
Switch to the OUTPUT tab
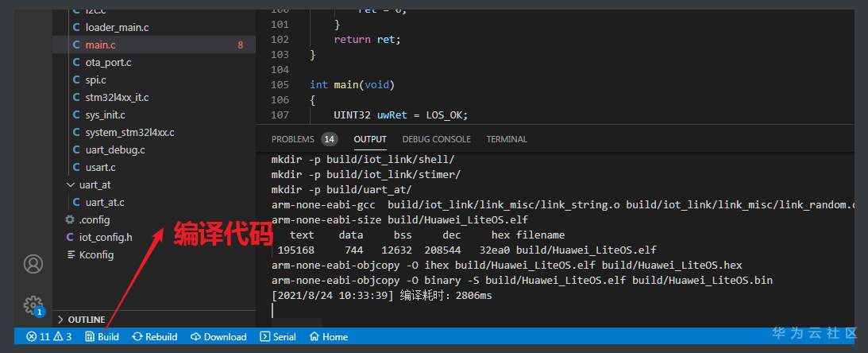[x=370, y=139]
